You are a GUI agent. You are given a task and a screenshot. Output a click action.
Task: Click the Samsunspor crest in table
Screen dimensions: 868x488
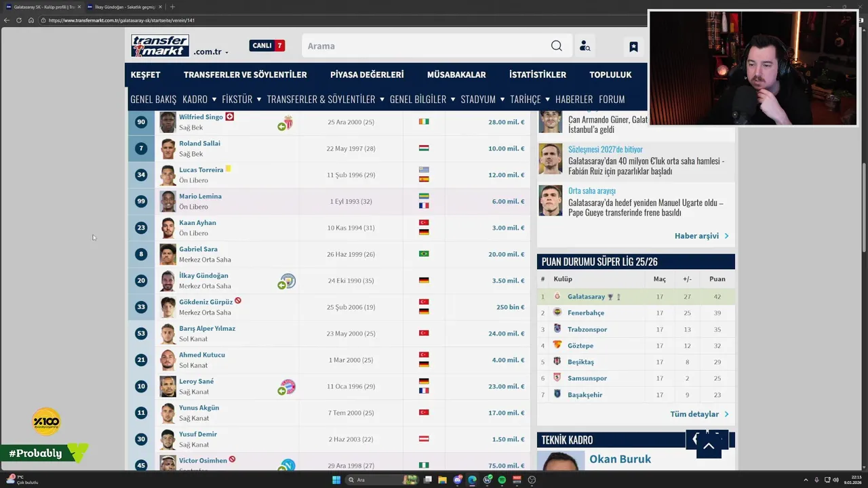(x=557, y=378)
